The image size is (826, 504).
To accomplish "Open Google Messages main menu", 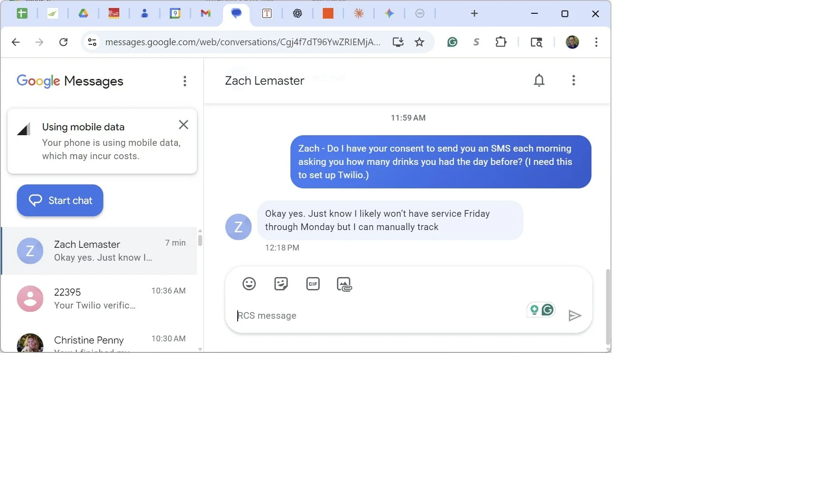I will (185, 81).
